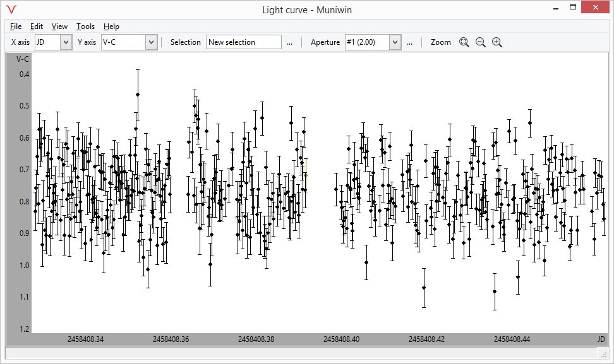Click the 2458408.40 label on the JD axis
The image size is (614, 364).
(342, 339)
